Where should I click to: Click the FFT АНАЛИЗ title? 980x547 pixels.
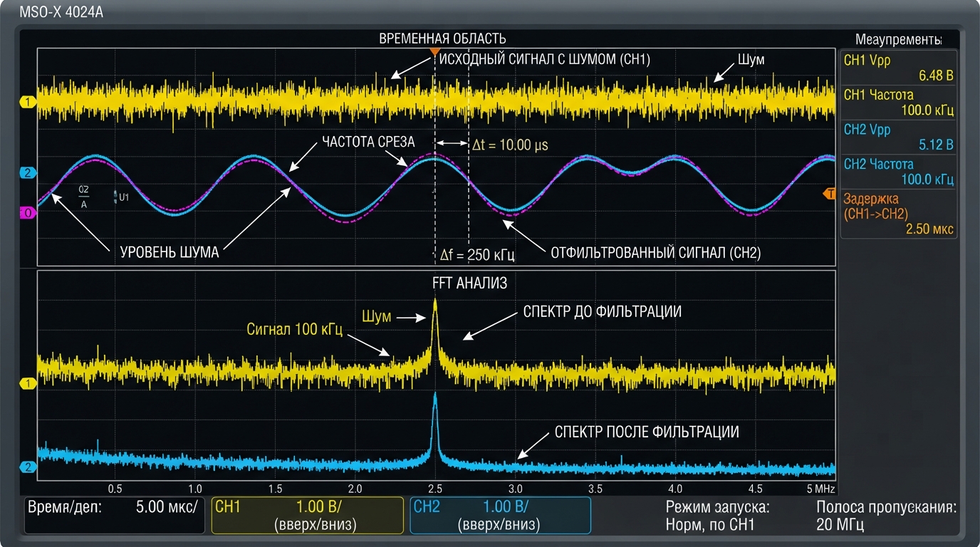(x=469, y=283)
